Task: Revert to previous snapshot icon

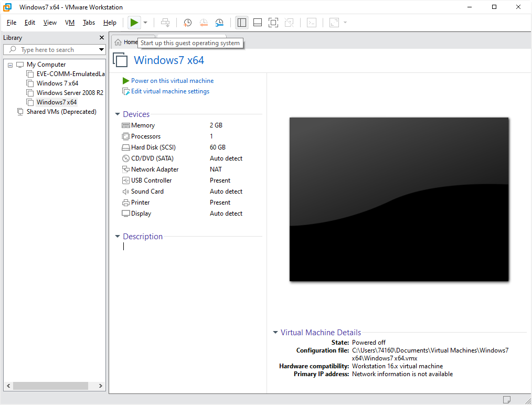Action: tap(204, 23)
